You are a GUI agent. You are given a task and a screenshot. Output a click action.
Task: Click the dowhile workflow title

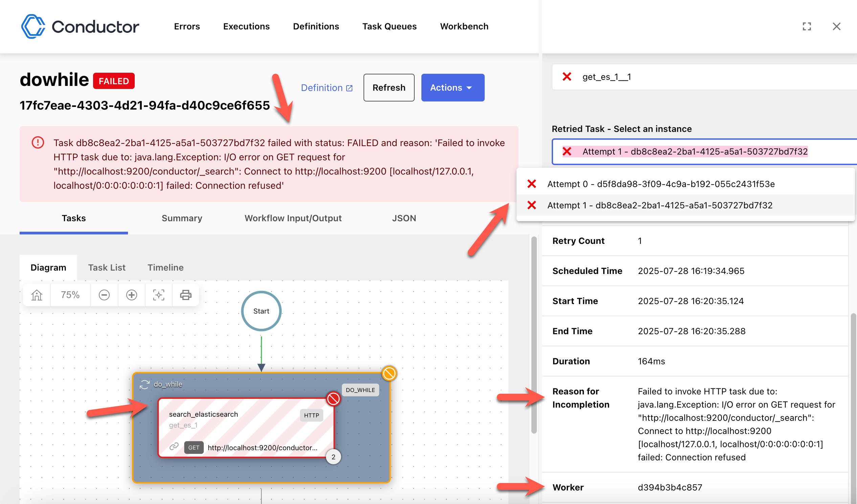click(x=54, y=79)
